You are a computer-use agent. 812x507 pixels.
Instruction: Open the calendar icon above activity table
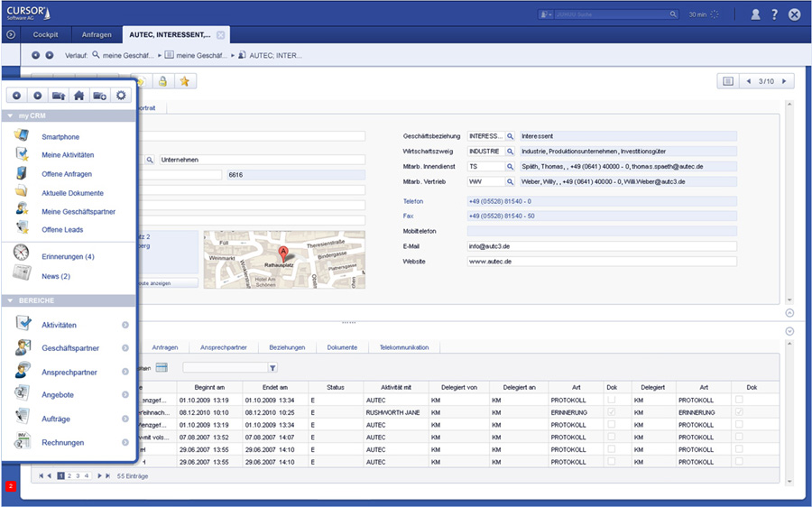pos(161,367)
